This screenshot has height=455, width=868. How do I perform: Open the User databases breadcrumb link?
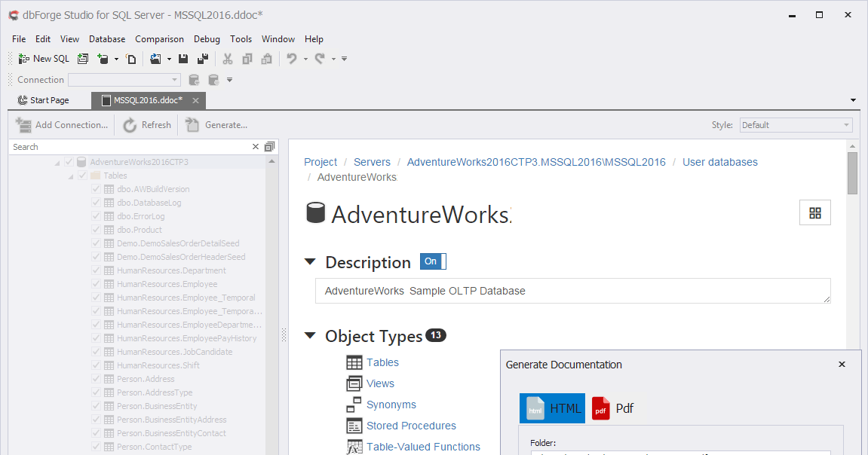719,161
